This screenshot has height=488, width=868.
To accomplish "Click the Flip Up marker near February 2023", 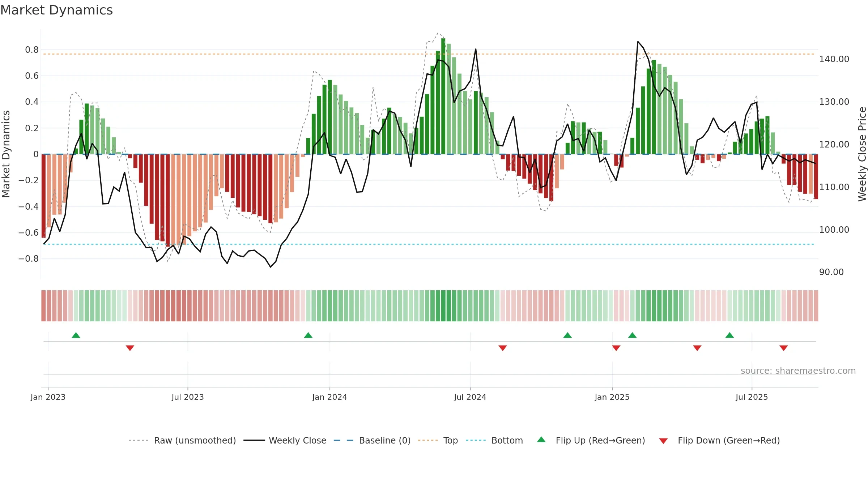I will click(x=76, y=335).
